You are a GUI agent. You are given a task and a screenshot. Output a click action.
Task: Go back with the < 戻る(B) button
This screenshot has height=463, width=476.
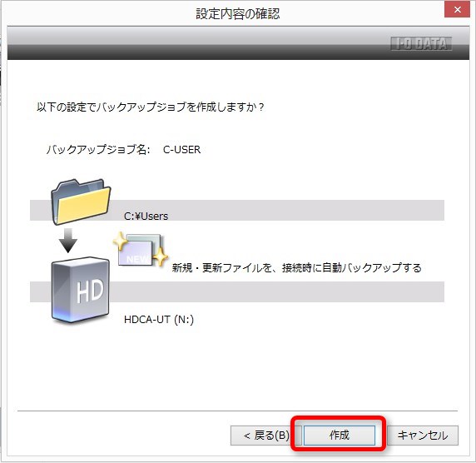(x=266, y=436)
